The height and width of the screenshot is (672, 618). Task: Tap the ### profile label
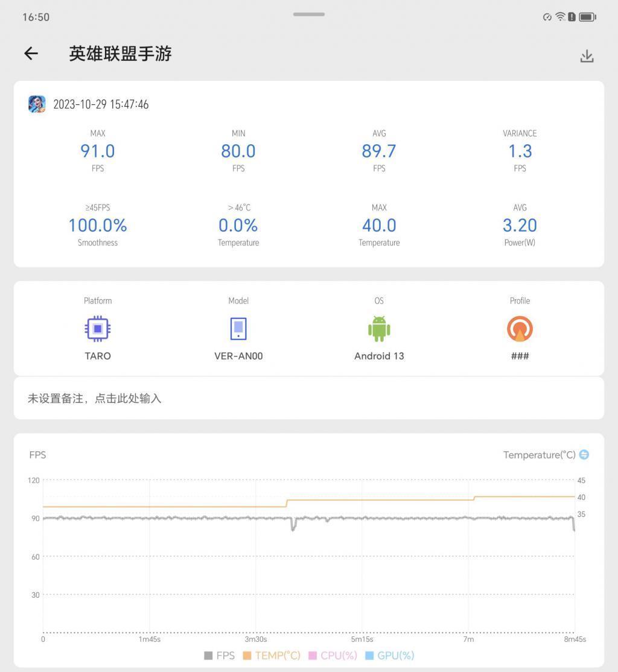click(x=520, y=356)
